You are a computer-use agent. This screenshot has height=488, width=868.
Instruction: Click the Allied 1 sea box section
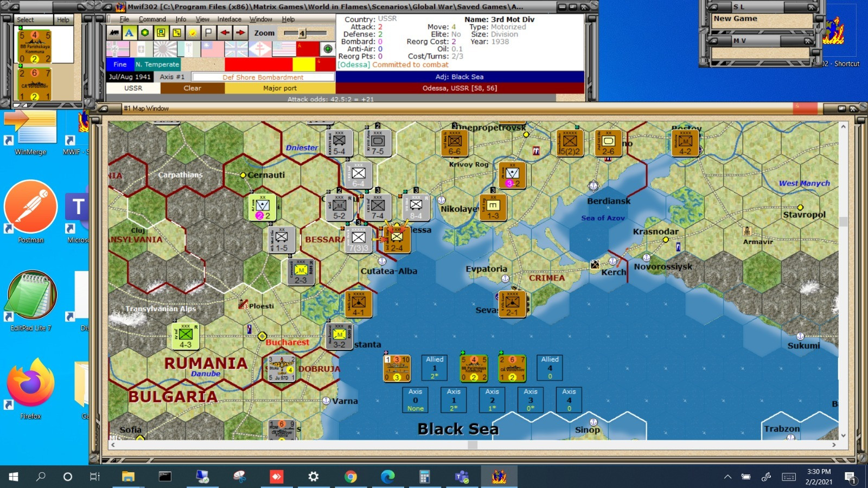[x=435, y=368]
